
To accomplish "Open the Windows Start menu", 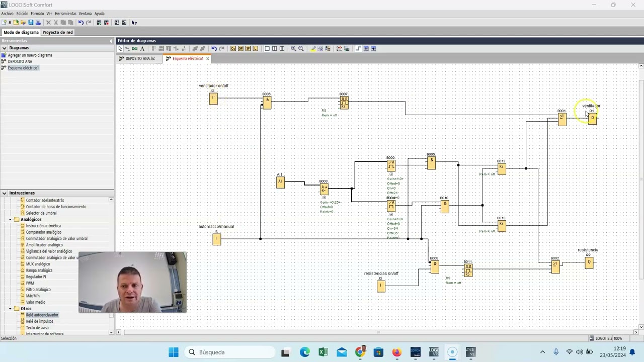I will point(174,352).
